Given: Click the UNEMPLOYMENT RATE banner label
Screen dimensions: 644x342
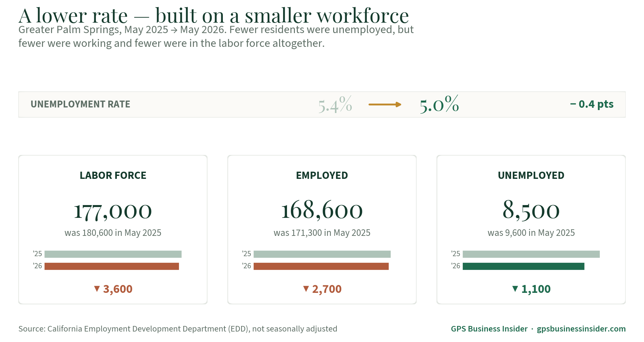Looking at the screenshot, I should point(80,104).
